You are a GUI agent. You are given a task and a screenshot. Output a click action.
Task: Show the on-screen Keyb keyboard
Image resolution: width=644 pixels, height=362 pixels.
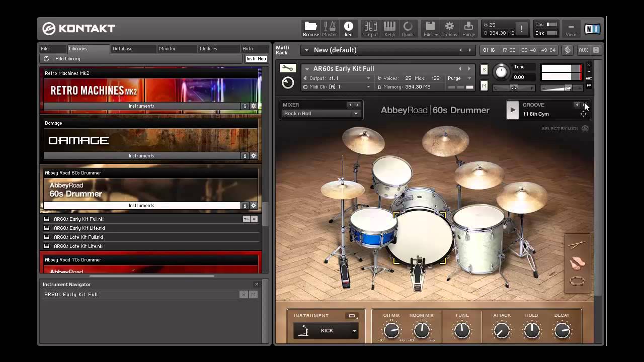389,29
